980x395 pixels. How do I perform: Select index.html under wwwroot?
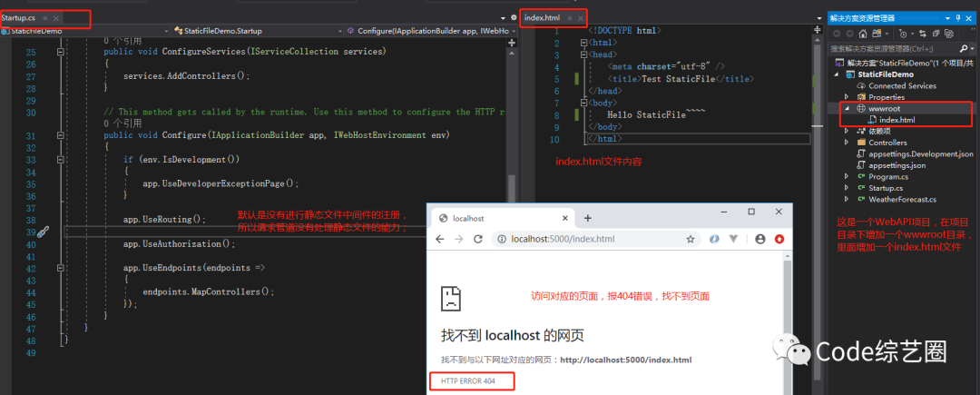(897, 120)
